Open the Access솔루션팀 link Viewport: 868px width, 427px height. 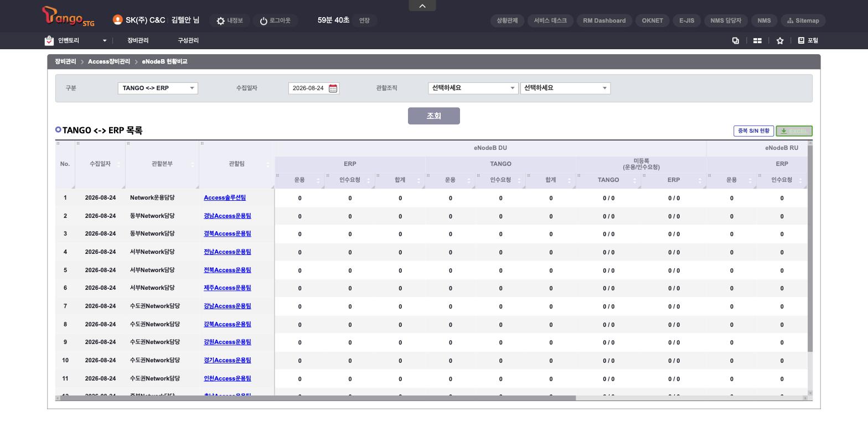(225, 197)
